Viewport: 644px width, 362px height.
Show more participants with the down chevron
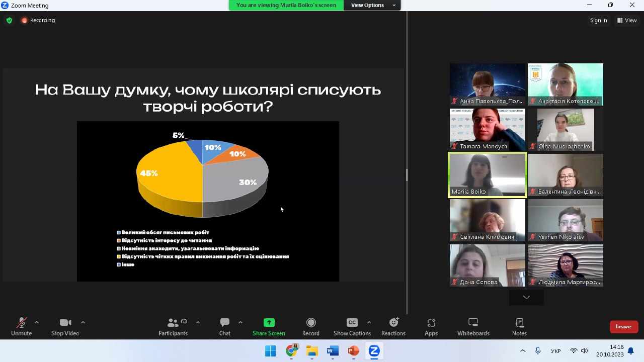point(526,297)
